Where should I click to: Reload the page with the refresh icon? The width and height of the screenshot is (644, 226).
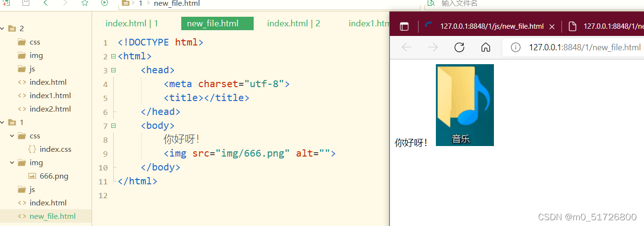click(x=459, y=47)
